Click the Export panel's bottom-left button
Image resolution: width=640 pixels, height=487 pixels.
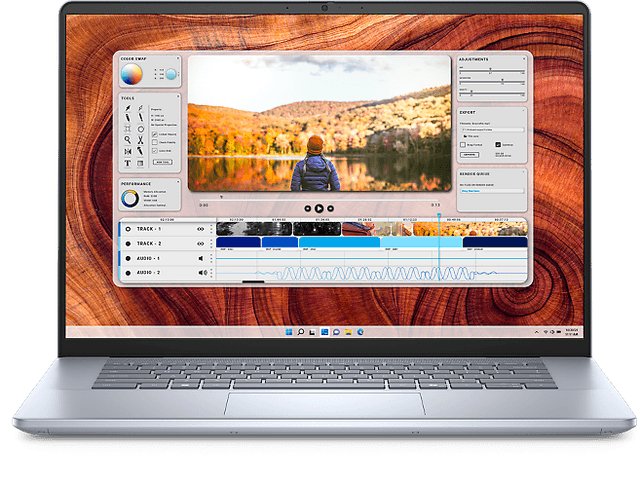[x=469, y=155]
